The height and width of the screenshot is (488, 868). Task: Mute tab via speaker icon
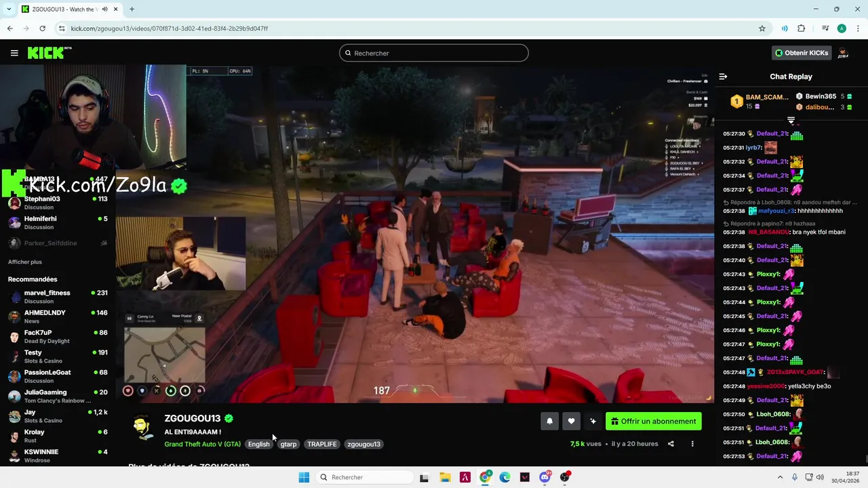[x=104, y=9]
